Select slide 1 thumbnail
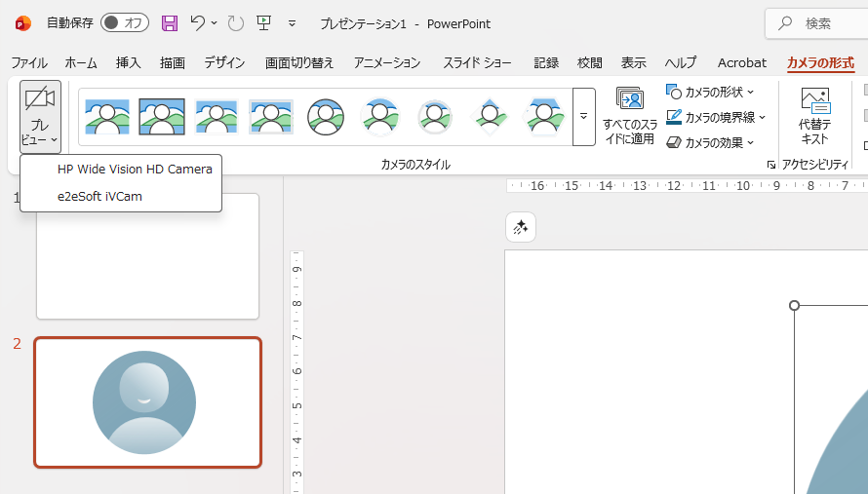The height and width of the screenshot is (494, 868). pyautogui.click(x=148, y=256)
